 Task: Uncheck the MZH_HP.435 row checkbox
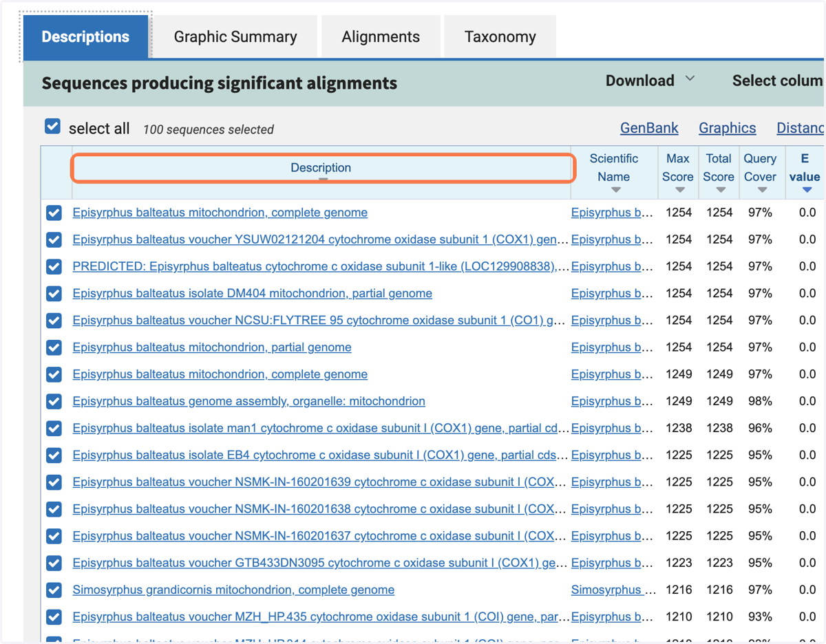[x=54, y=616]
